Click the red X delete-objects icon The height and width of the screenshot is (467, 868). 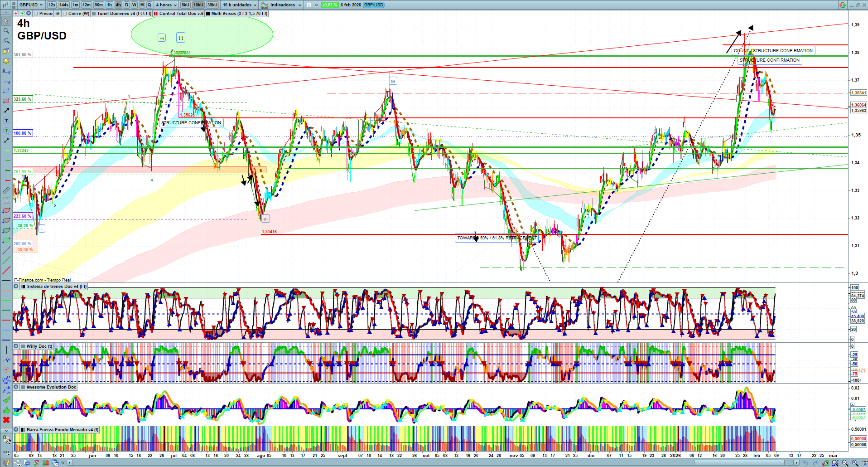6,420
